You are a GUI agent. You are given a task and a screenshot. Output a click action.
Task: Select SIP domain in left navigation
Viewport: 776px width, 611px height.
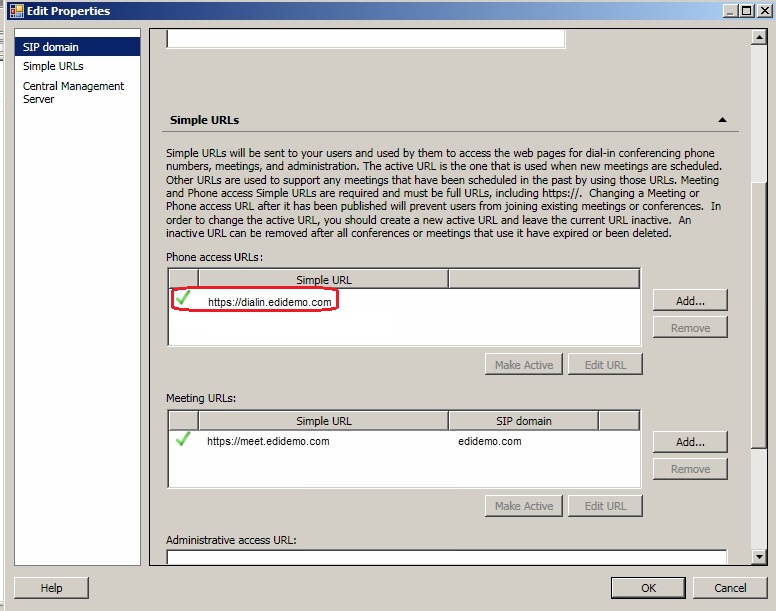pyautogui.click(x=77, y=47)
